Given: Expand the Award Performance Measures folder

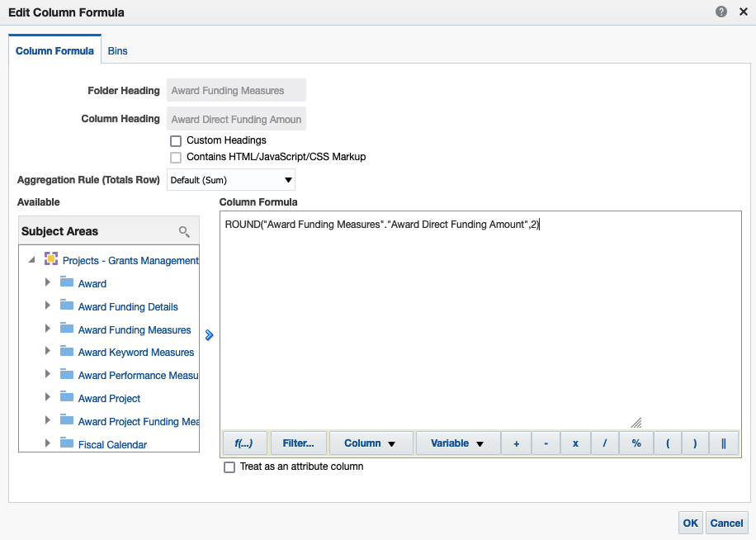Looking at the screenshot, I should tap(47, 374).
